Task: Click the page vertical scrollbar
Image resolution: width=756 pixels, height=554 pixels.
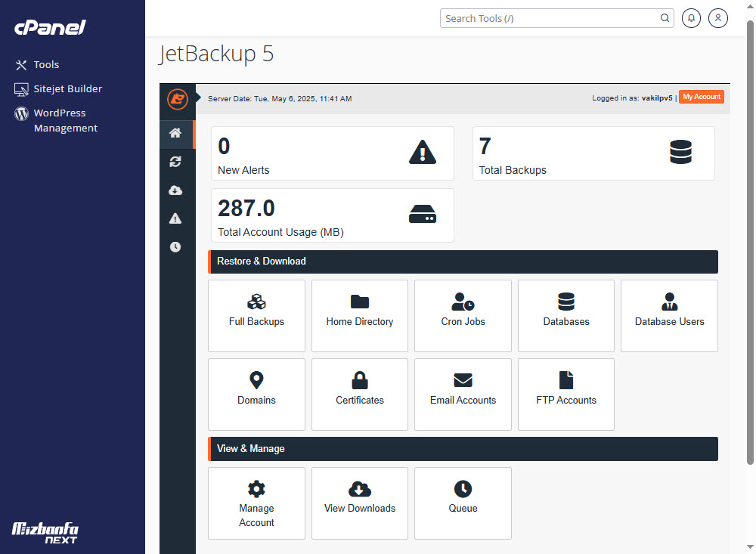Action: pos(750,241)
